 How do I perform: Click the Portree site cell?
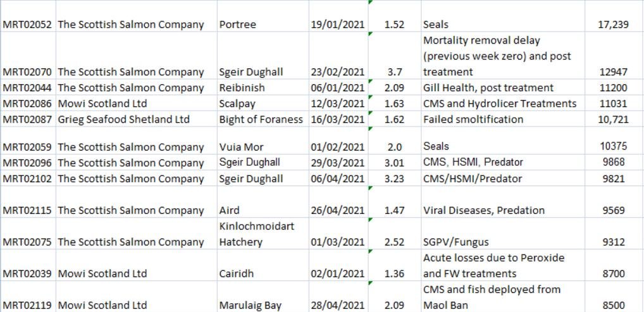[x=237, y=25]
